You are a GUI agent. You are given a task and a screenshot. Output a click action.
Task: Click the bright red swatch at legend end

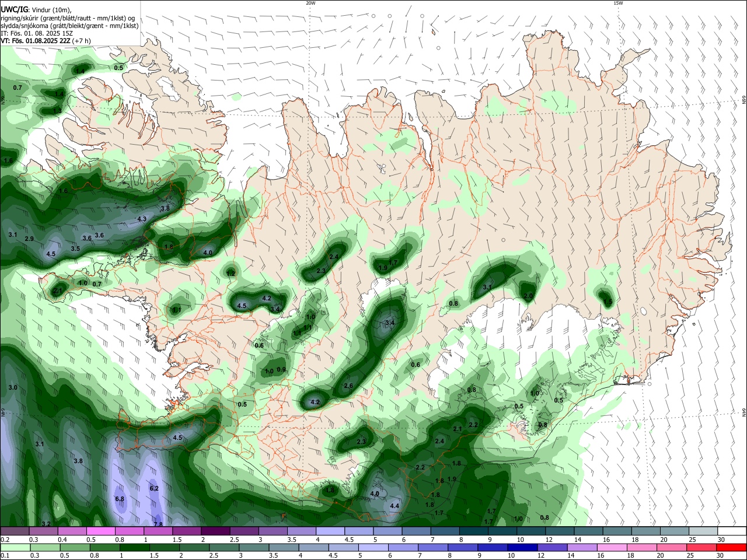click(731, 548)
